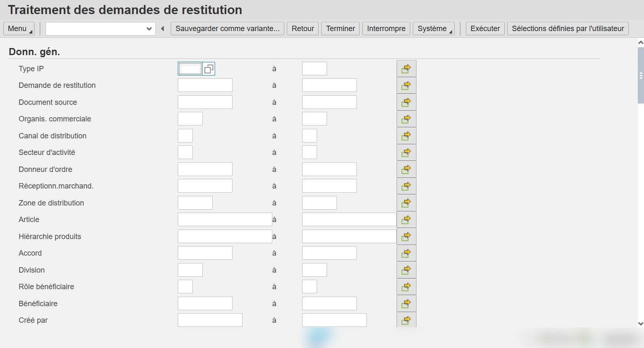Click the scroll down arrow
644x348 pixels.
(641, 324)
